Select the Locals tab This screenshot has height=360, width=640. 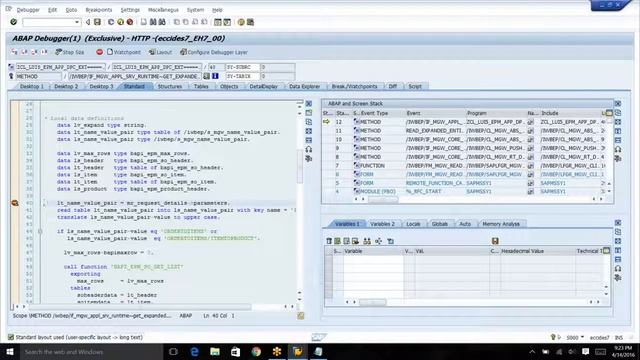(x=413, y=224)
